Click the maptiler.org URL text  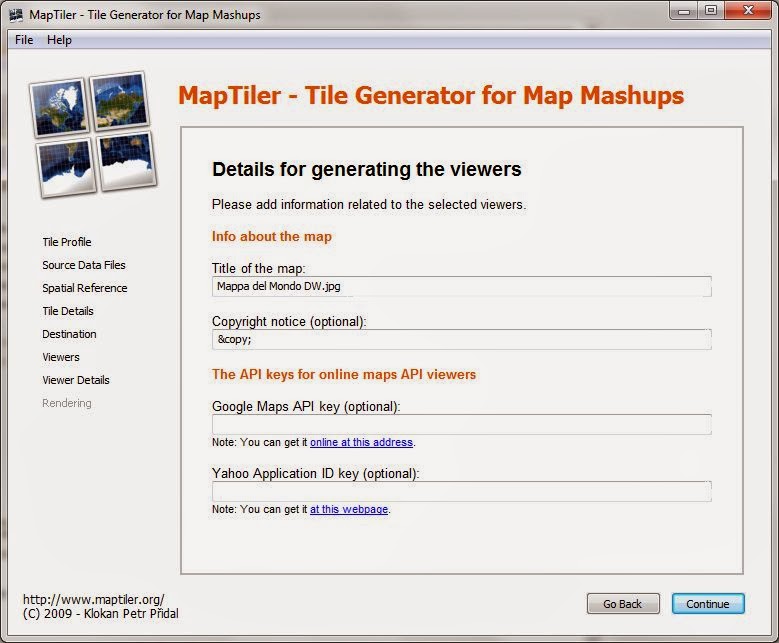click(93, 599)
